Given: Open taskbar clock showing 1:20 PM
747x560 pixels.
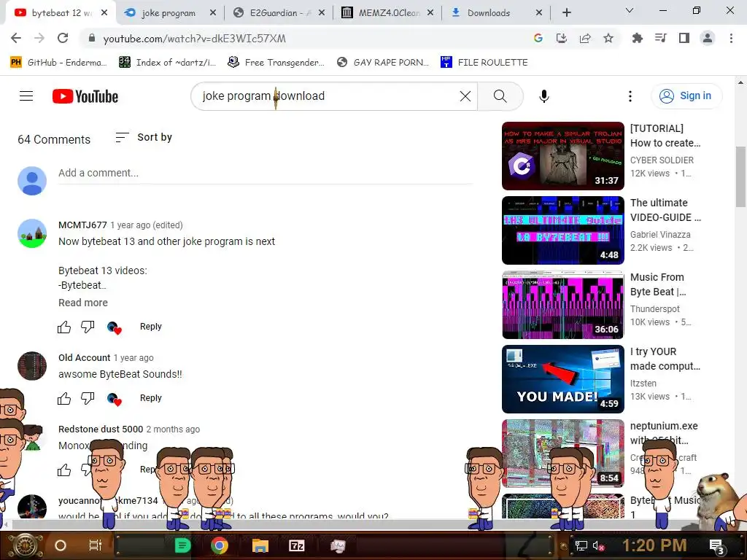Looking at the screenshot, I should pyautogui.click(x=654, y=545).
